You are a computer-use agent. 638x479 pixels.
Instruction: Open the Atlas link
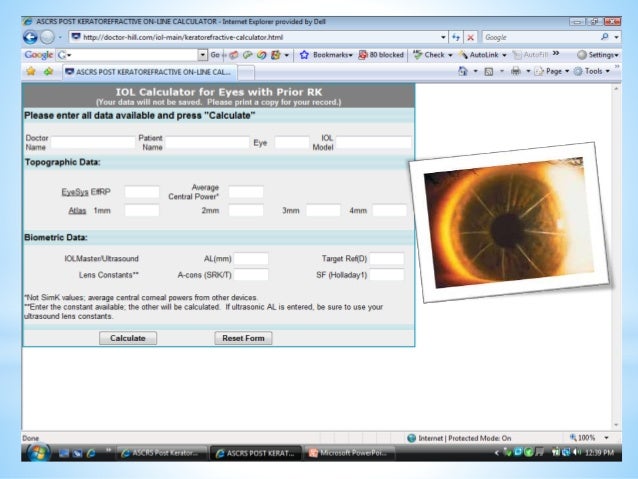coord(77,211)
